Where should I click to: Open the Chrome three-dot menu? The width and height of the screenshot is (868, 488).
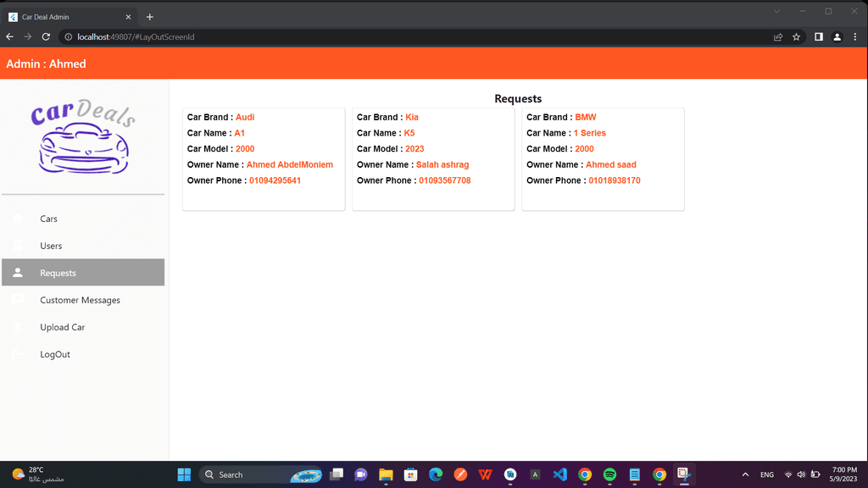[x=855, y=37]
